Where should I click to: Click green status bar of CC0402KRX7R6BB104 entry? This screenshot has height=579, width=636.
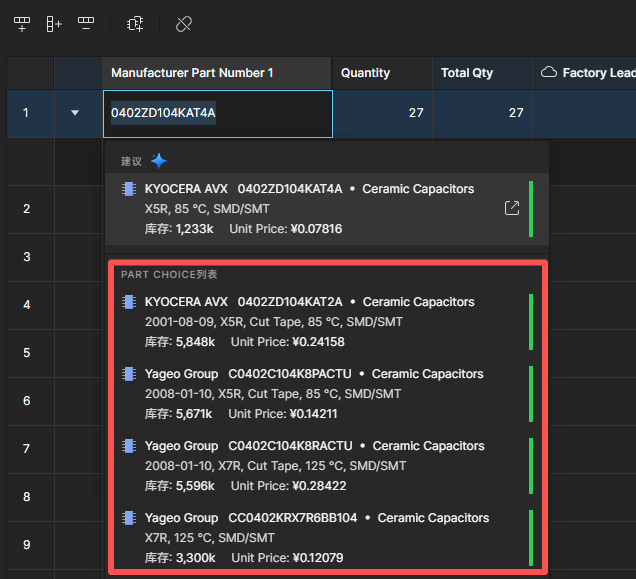[x=531, y=538]
